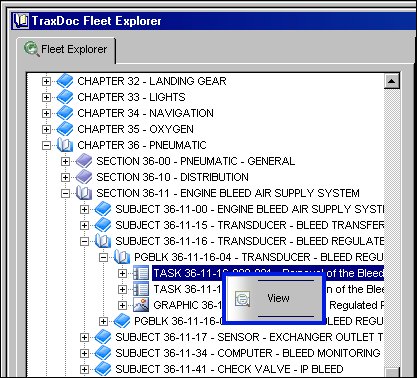Click book icon for Subject 36-11-17
Image resolution: width=417 pixels, height=378 pixels.
pyautogui.click(x=103, y=337)
